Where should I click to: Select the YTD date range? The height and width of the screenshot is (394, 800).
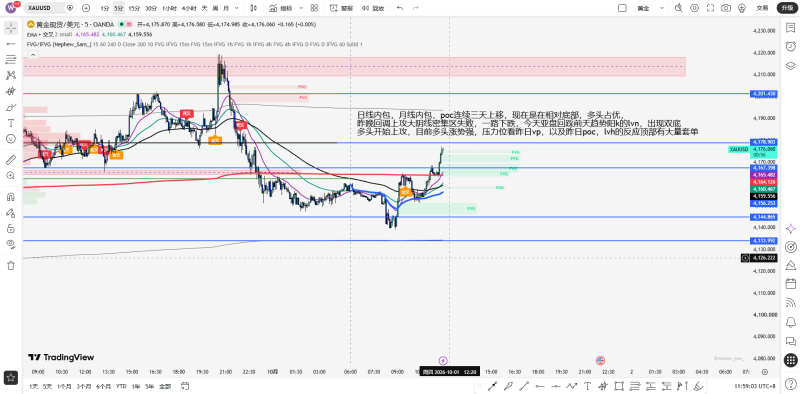[121, 385]
